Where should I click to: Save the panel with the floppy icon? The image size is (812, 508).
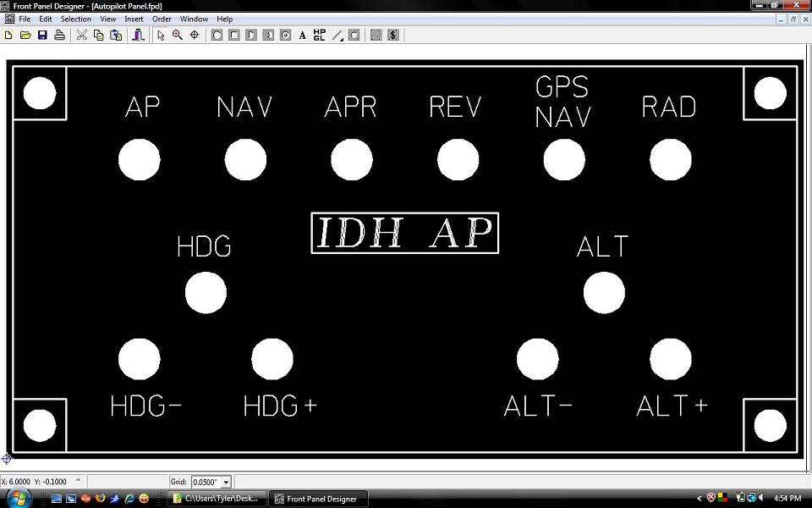[42, 36]
